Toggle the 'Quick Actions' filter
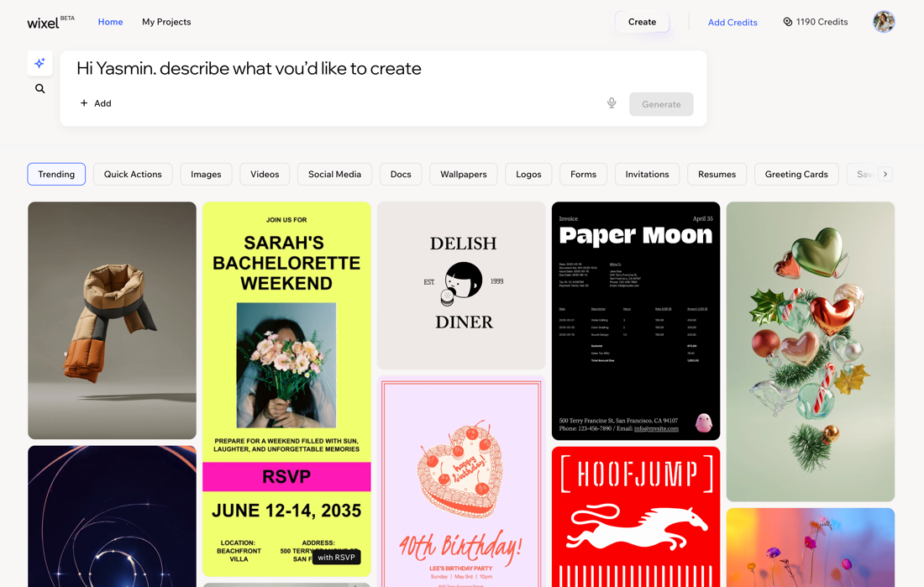The image size is (924, 587). tap(132, 174)
